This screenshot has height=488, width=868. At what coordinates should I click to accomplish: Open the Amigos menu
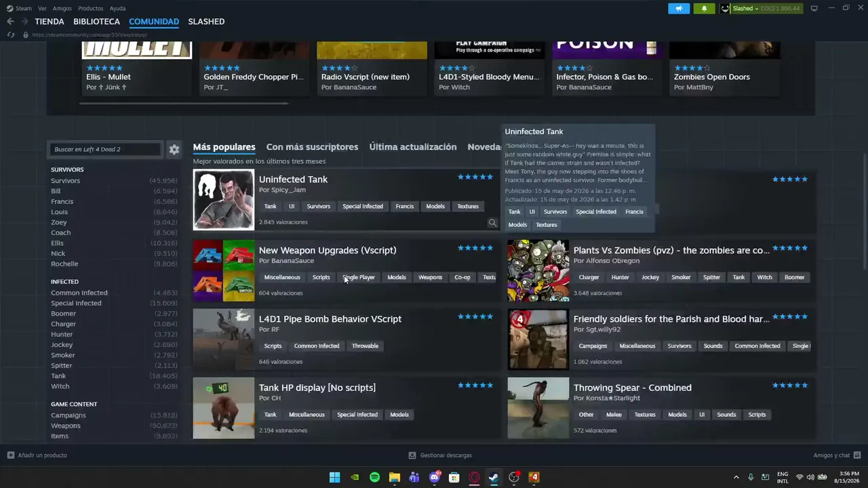(62, 8)
